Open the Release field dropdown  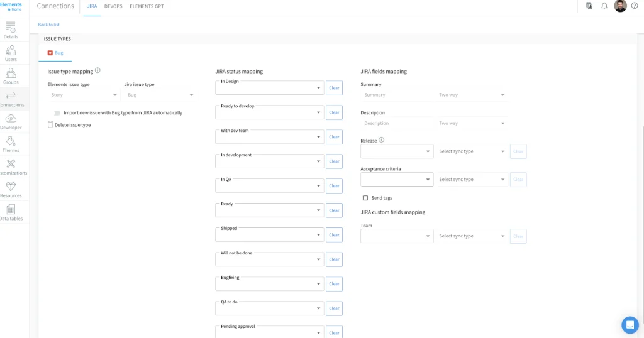[x=397, y=151]
